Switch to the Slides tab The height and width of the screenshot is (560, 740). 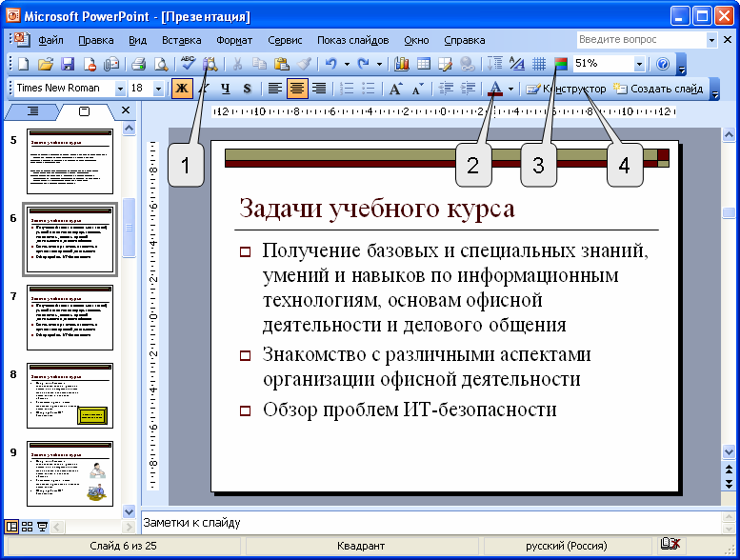tap(84, 110)
